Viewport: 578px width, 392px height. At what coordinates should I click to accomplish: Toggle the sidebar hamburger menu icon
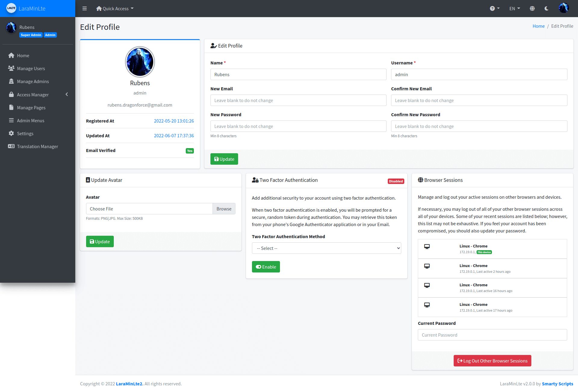85,8
